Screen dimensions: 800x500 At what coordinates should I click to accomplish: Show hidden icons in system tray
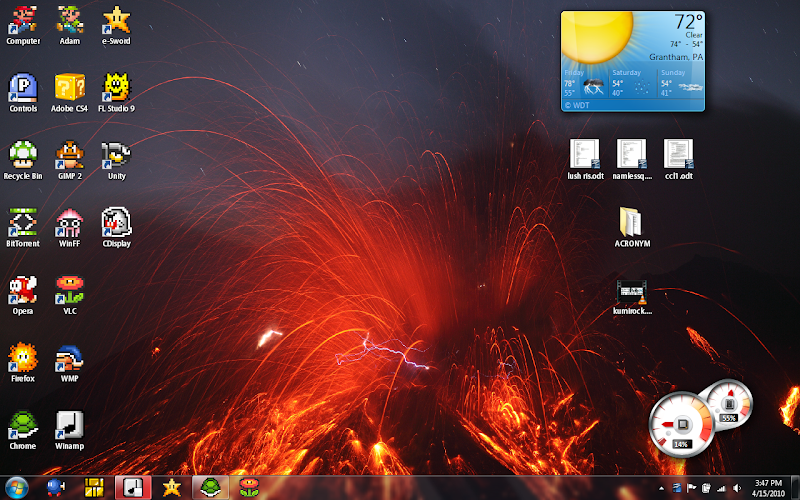[661, 487]
